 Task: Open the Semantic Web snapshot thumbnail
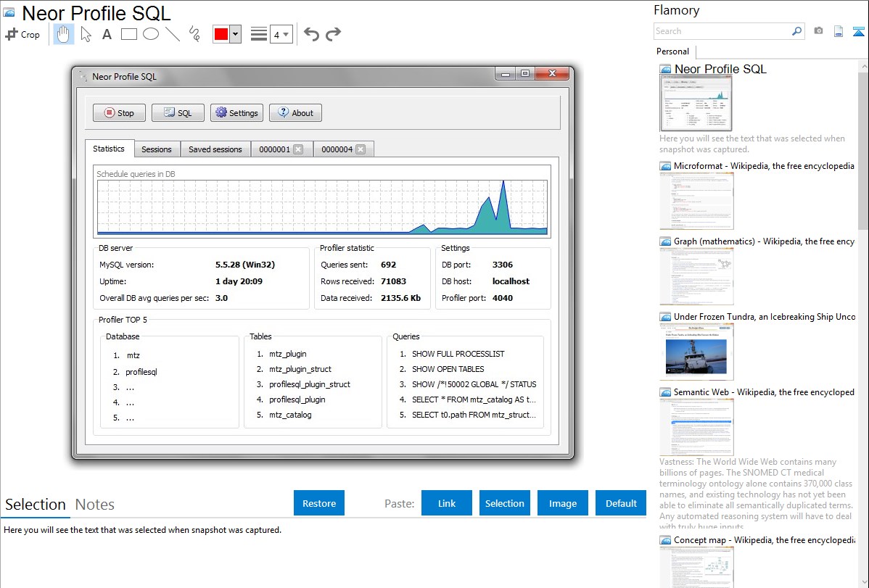(x=696, y=426)
